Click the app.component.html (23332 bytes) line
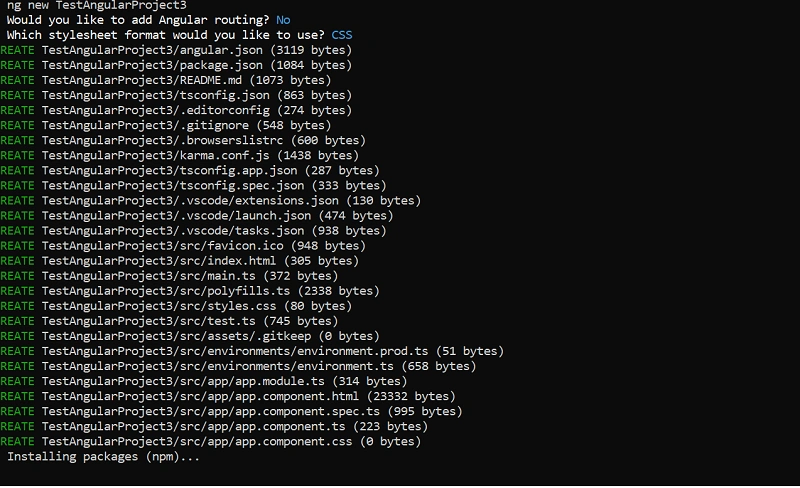 point(228,397)
